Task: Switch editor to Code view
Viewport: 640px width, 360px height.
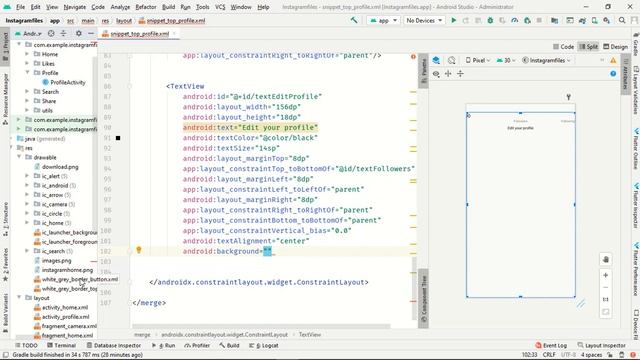Action: point(563,47)
